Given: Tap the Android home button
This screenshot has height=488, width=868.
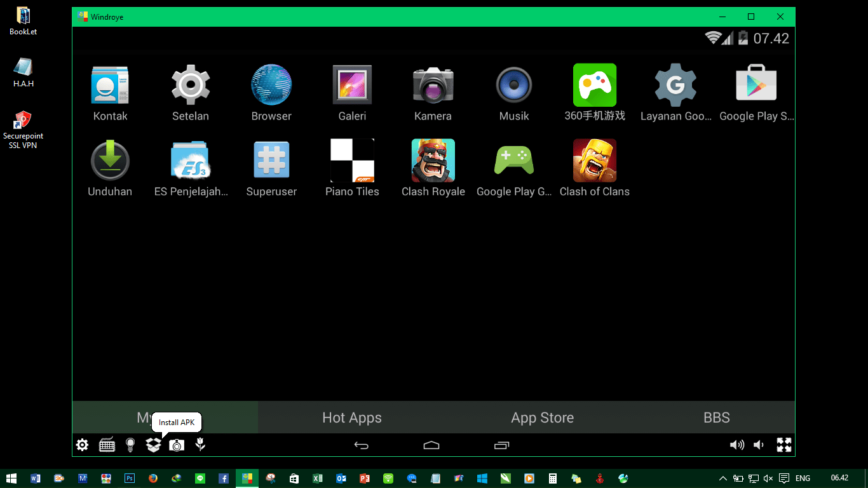Looking at the screenshot, I should click(431, 445).
